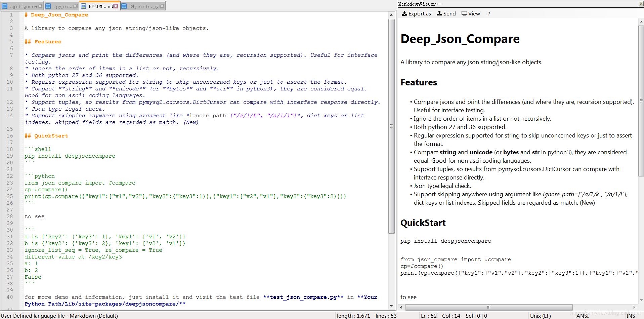
Task: Click the '# Deep_Json_Compare' line in editor
Action: [x=56, y=15]
